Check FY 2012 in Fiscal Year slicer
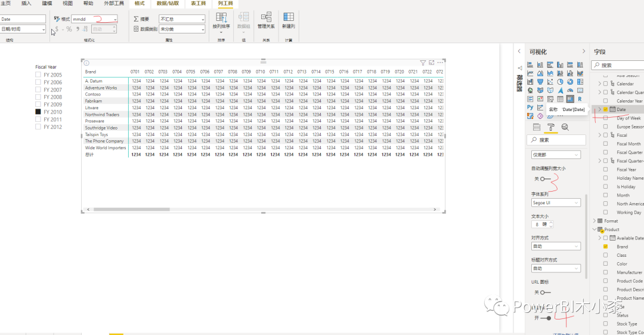644x335 pixels. point(38,127)
